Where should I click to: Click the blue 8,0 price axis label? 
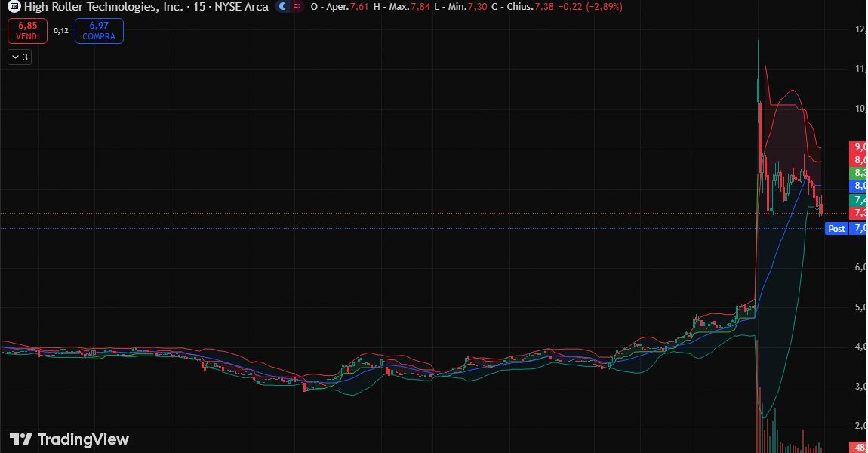point(859,186)
